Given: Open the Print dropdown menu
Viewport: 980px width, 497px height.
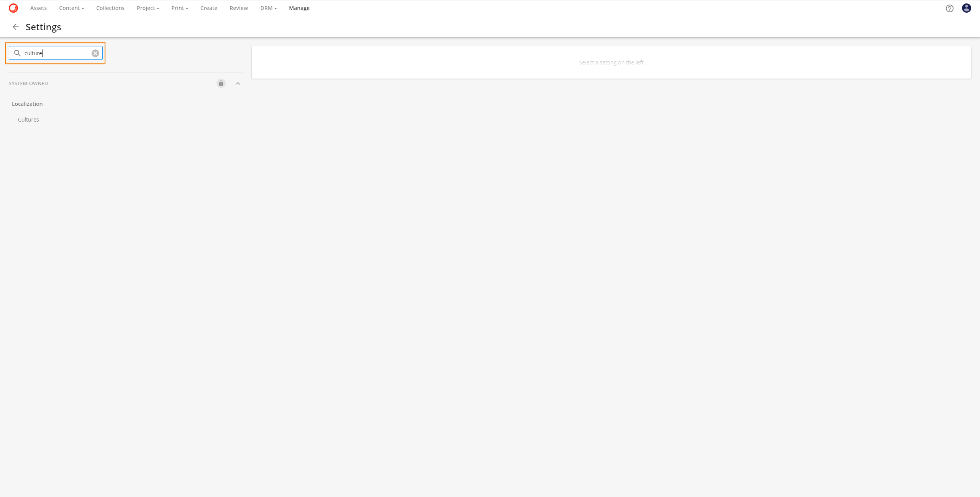Looking at the screenshot, I should click(x=179, y=8).
